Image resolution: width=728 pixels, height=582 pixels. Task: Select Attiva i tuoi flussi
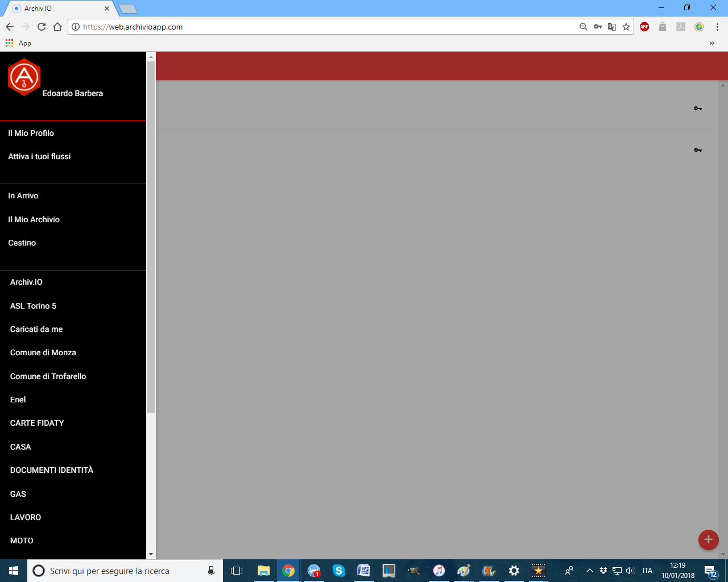click(39, 156)
